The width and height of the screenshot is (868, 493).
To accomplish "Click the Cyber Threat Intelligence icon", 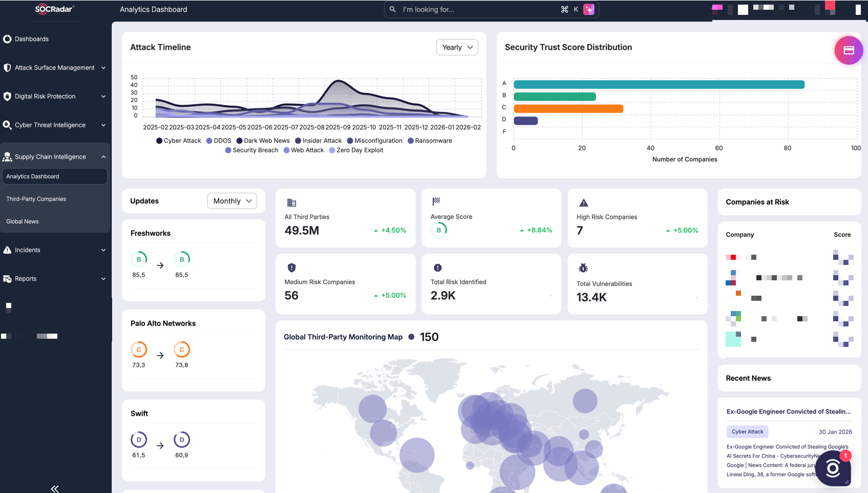I will (7, 125).
